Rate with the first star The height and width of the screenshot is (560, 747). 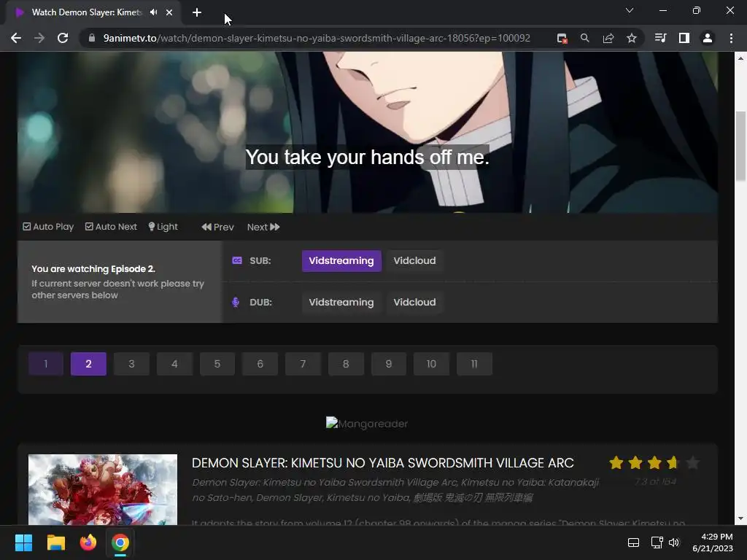pyautogui.click(x=616, y=462)
